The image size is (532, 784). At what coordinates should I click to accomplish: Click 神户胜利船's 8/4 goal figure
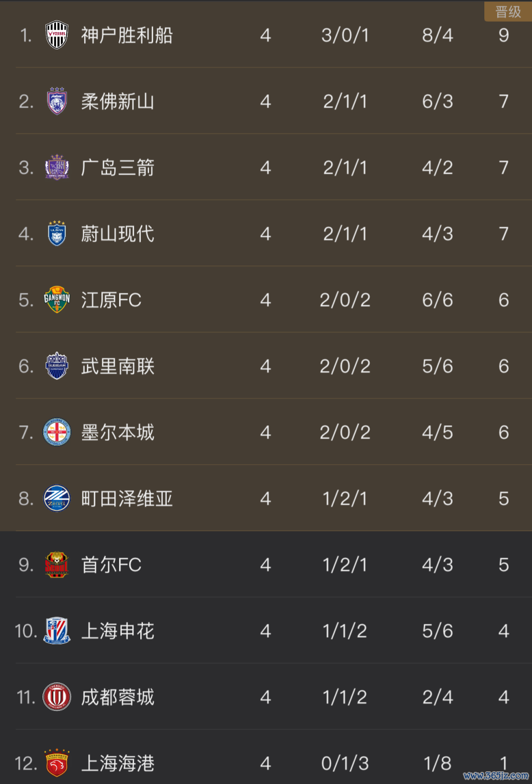(437, 35)
